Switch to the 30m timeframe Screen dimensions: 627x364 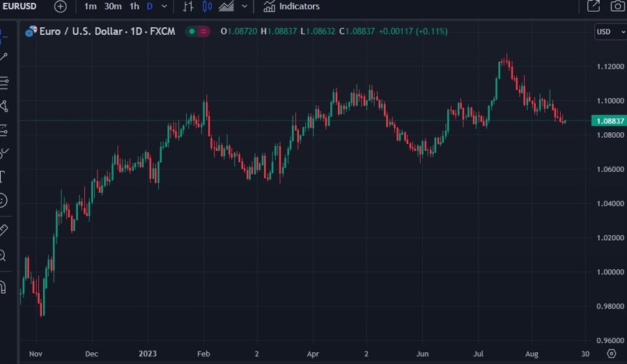pos(112,6)
